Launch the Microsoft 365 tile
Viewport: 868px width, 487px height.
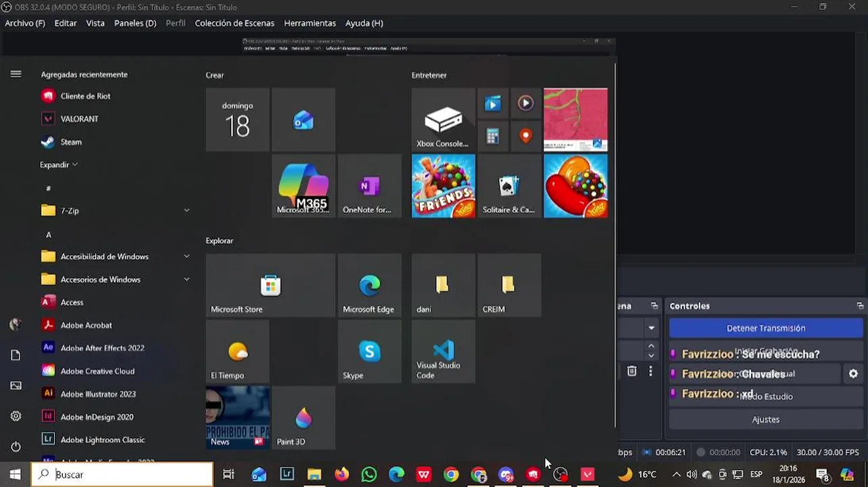coord(303,186)
